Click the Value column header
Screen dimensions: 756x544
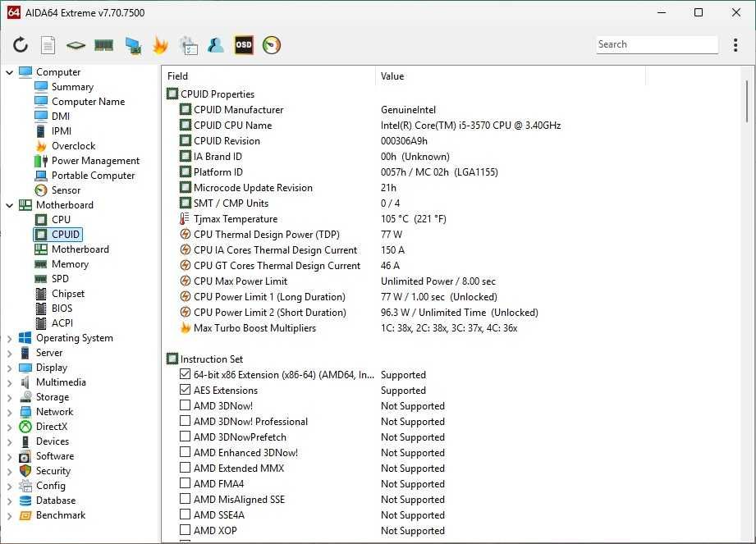(x=510, y=76)
